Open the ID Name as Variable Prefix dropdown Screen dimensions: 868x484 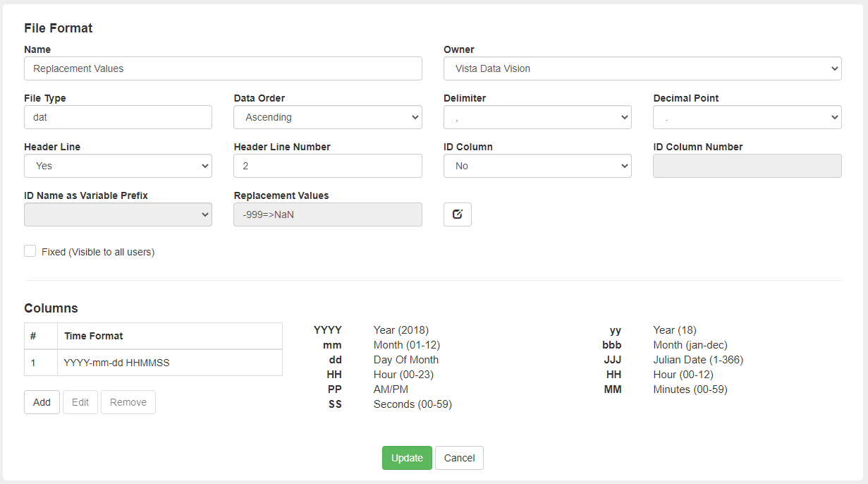pos(118,214)
